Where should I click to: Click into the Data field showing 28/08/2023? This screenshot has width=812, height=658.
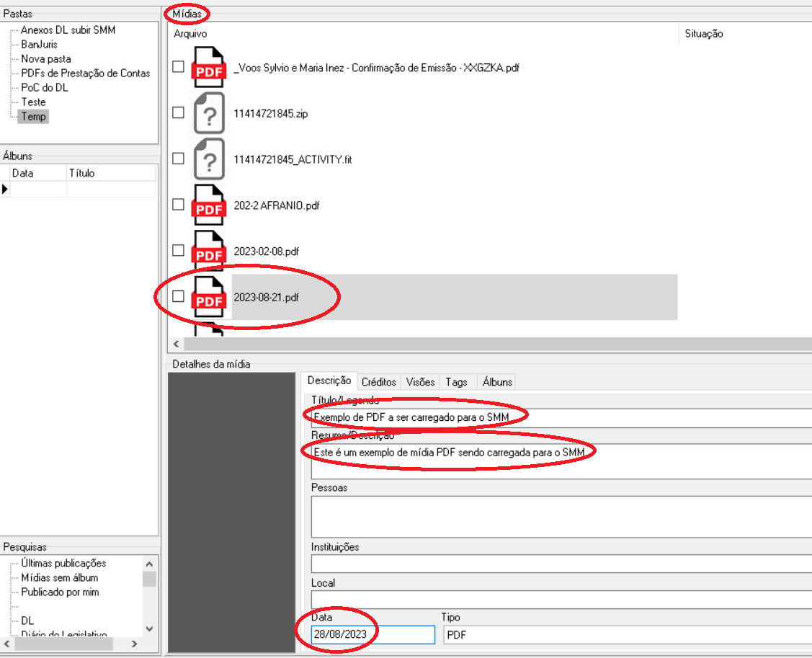coord(373,634)
